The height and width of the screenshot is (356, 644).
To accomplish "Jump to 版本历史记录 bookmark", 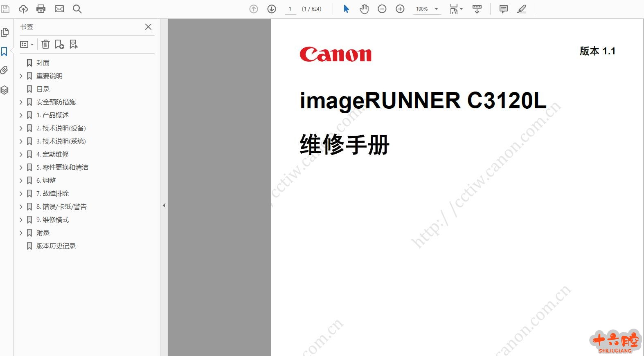I will click(56, 246).
